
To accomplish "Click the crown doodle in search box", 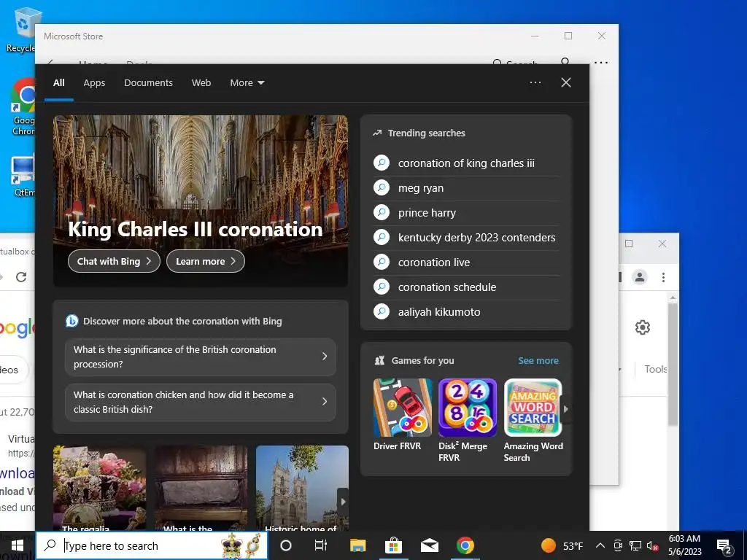I will [232, 545].
